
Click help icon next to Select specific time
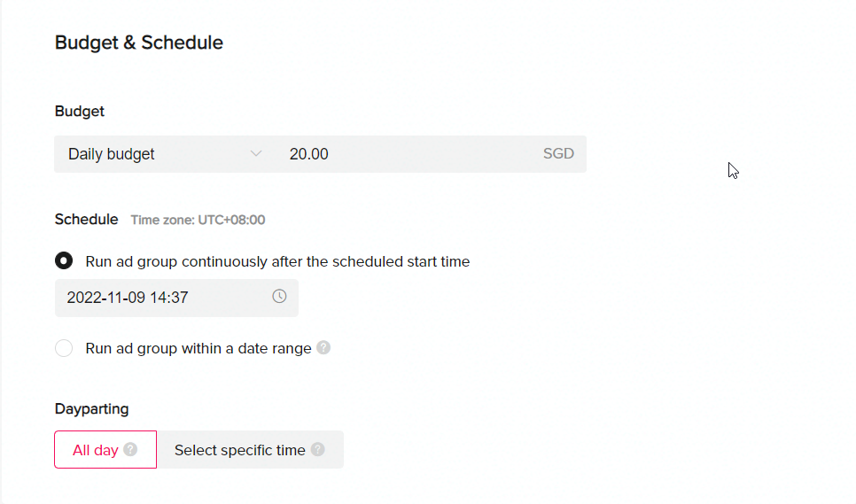pos(318,449)
